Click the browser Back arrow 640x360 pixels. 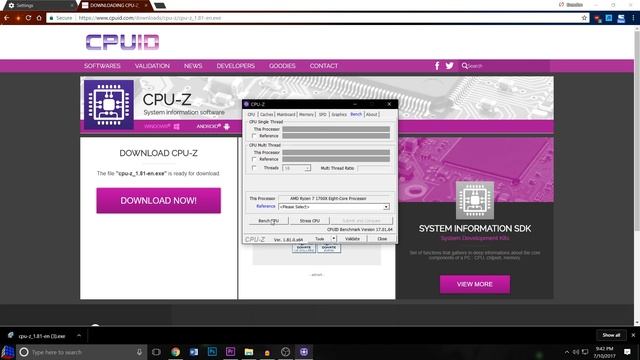pos(7,18)
